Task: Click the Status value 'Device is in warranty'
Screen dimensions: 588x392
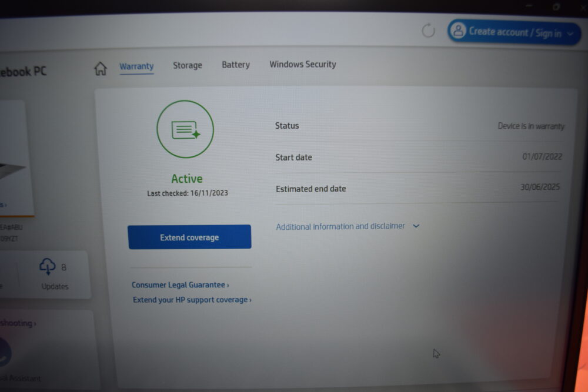Action: pos(530,126)
